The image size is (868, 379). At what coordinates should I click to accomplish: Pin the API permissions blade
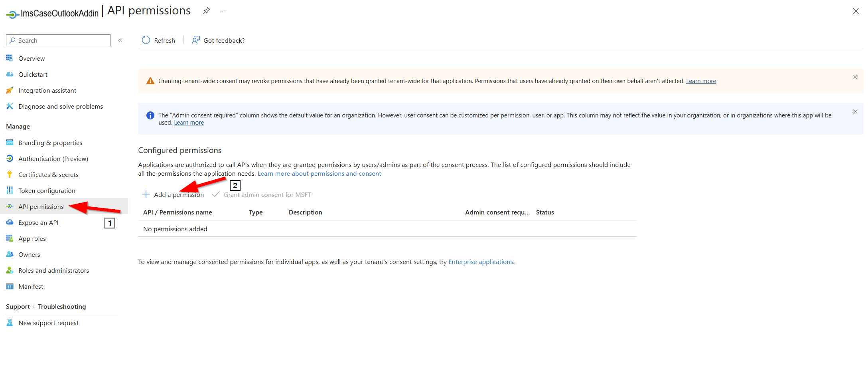pos(206,11)
